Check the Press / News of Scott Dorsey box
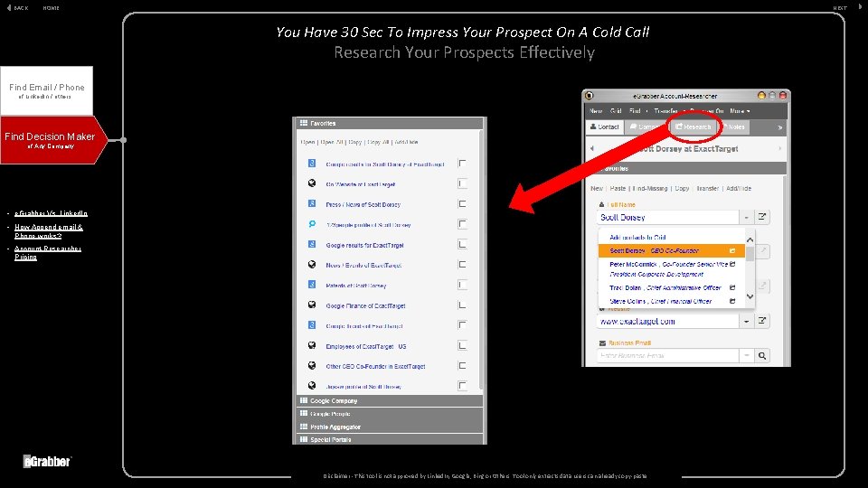This screenshot has height=488, width=868. pyautogui.click(x=462, y=203)
